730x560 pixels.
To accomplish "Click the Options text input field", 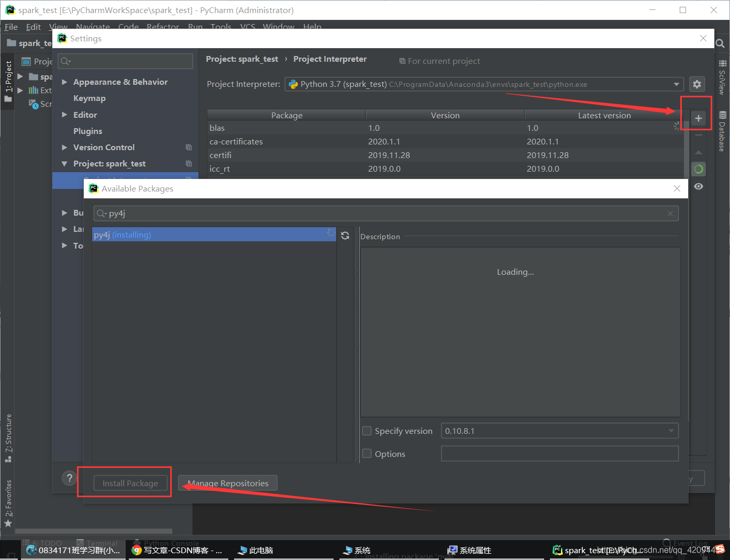I will (x=560, y=453).
